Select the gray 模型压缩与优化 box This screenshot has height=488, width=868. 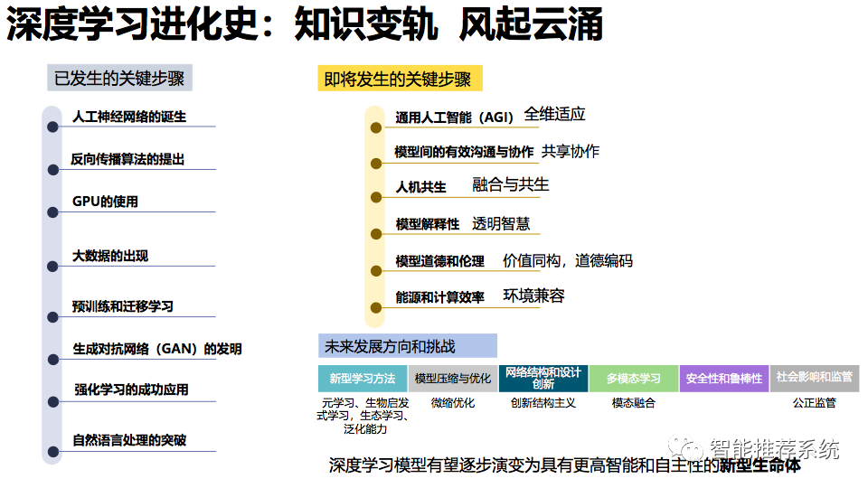pos(453,379)
